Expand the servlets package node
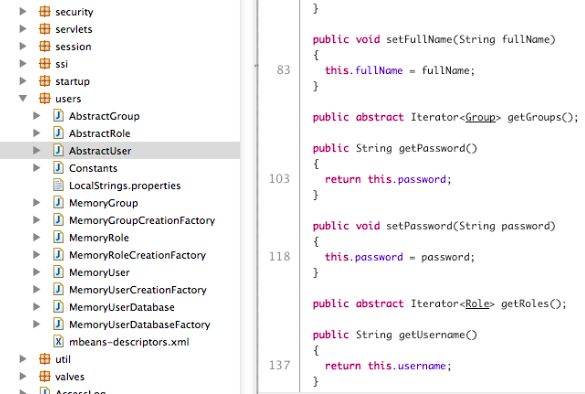The width and height of the screenshot is (585, 394). (x=23, y=29)
